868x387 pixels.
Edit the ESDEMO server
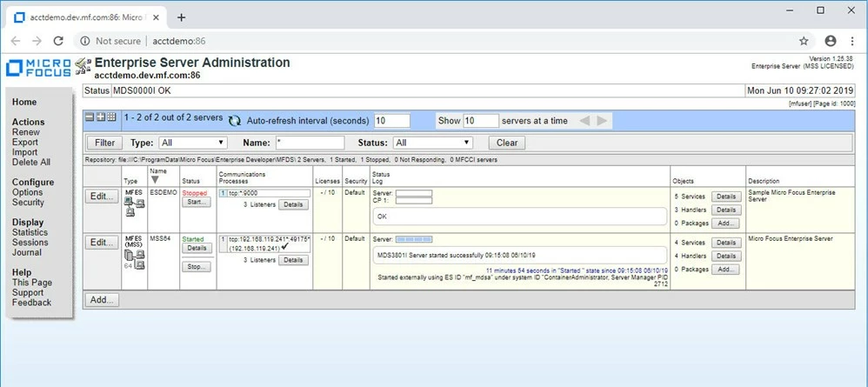pos(101,197)
